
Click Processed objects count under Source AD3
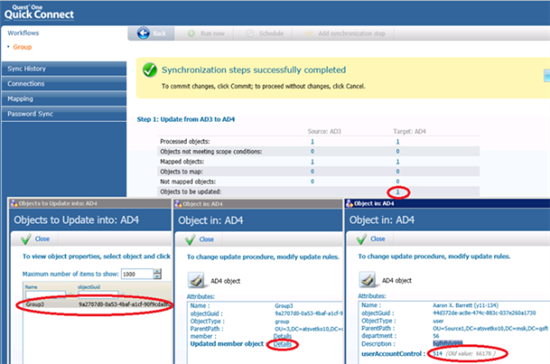[312, 142]
